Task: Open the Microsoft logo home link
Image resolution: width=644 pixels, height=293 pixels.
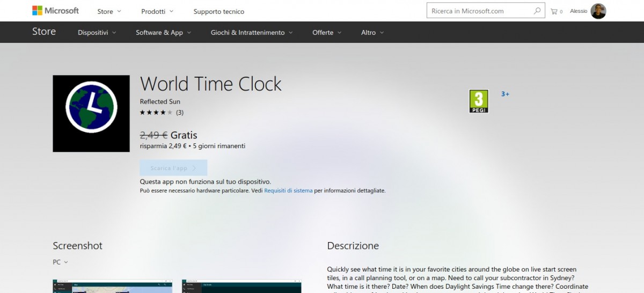Action: (55, 11)
